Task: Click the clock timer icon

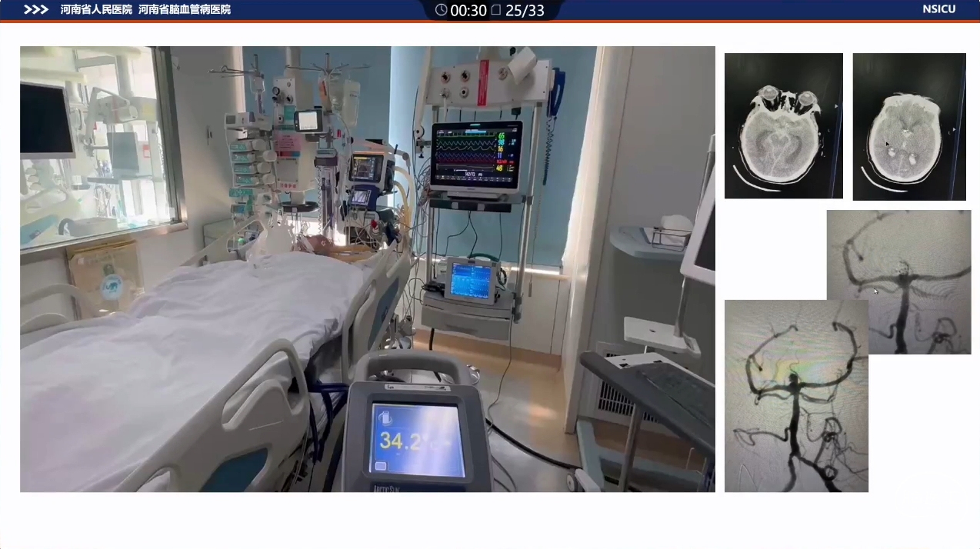Action: click(x=441, y=10)
